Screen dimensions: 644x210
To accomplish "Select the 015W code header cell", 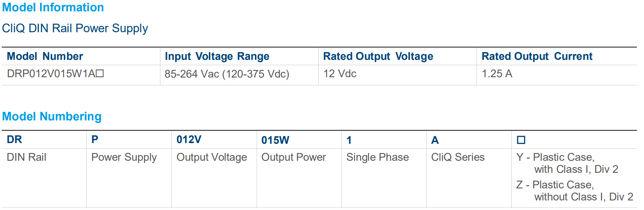I will (x=275, y=140).
